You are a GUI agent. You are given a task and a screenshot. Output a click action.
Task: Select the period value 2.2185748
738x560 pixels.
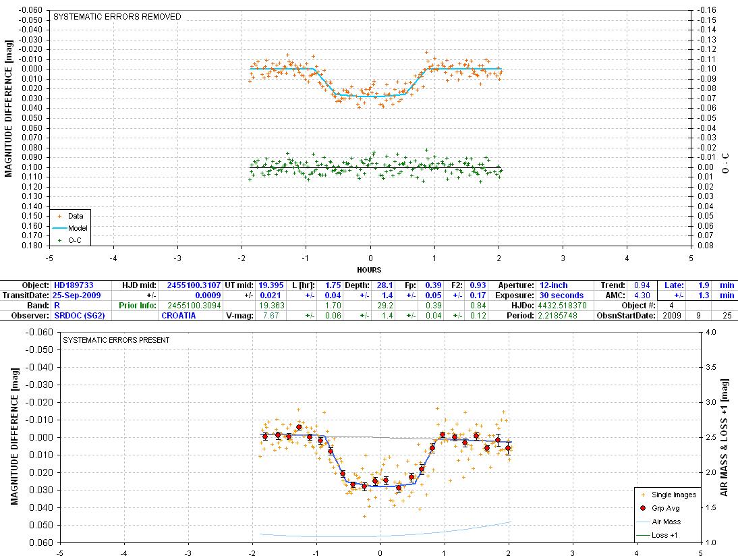(557, 315)
